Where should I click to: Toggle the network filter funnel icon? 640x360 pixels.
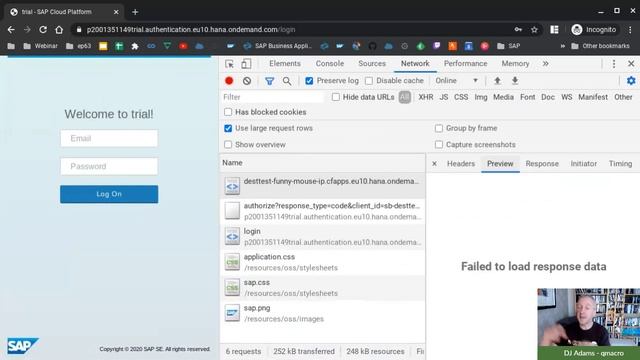point(269,81)
